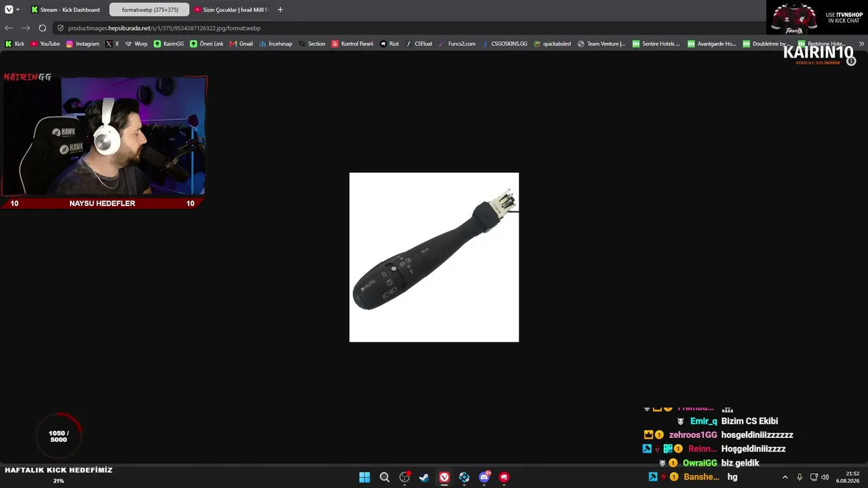Go forward to the next page
Screen dimensions: 868x488
(x=26, y=28)
